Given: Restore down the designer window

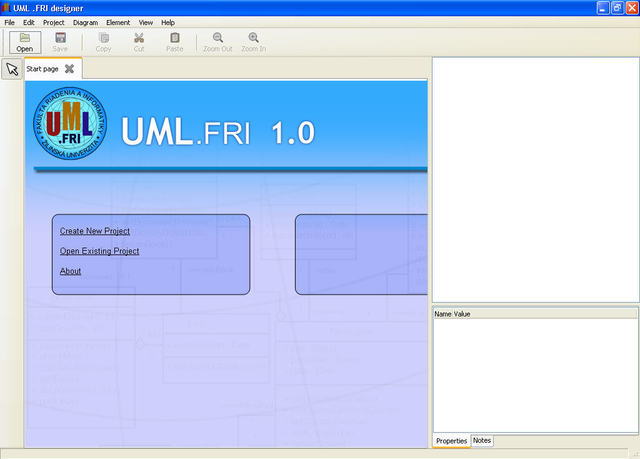Looking at the screenshot, I should pos(618,8).
